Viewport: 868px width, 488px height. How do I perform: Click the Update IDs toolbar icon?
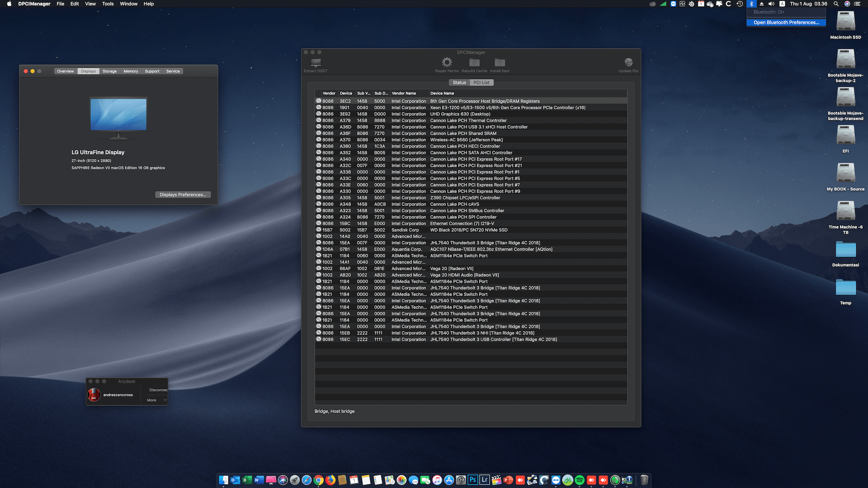(628, 62)
